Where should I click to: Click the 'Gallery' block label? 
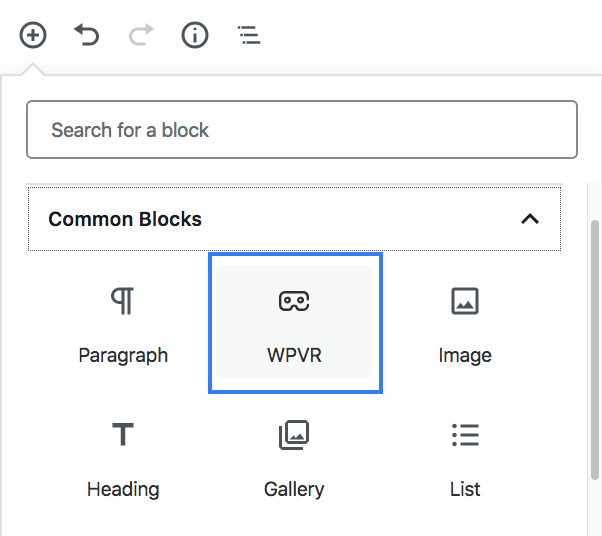[x=294, y=489]
